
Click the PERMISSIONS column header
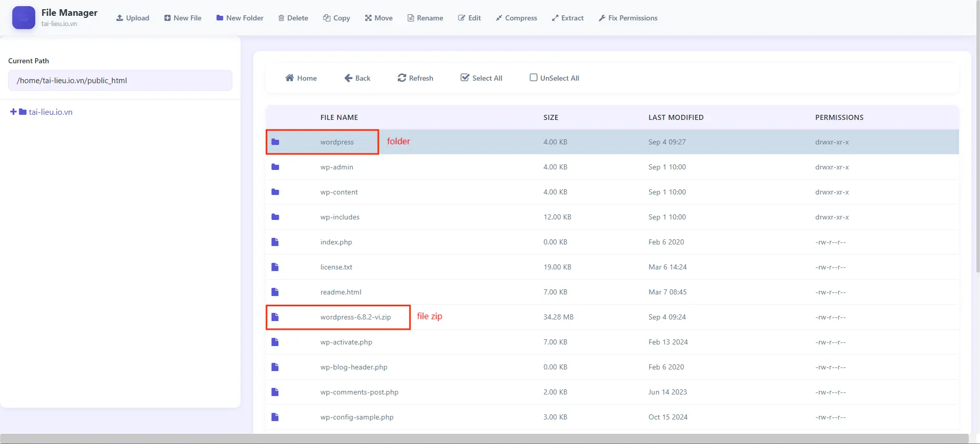point(839,117)
